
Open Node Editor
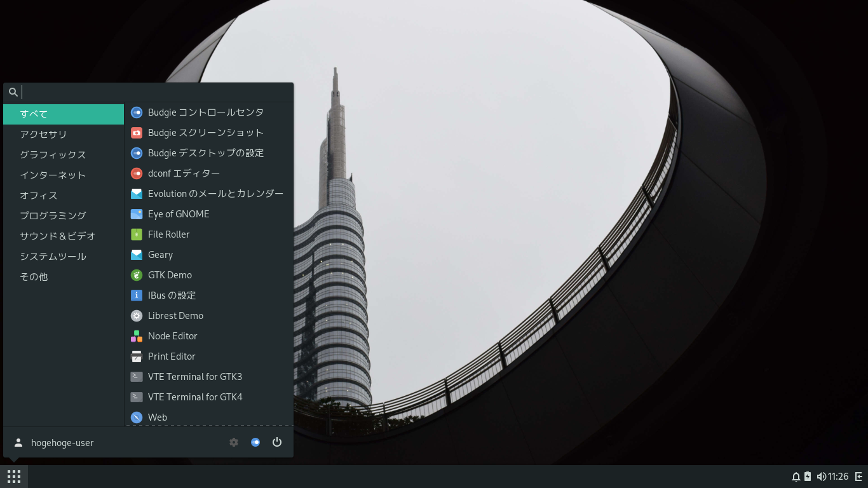208,336
